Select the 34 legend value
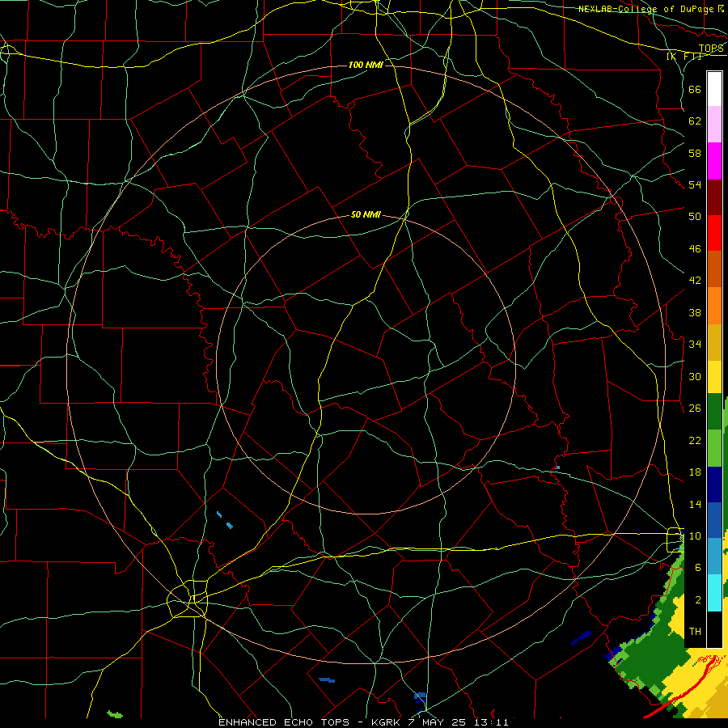This screenshot has width=728, height=728. point(695,345)
